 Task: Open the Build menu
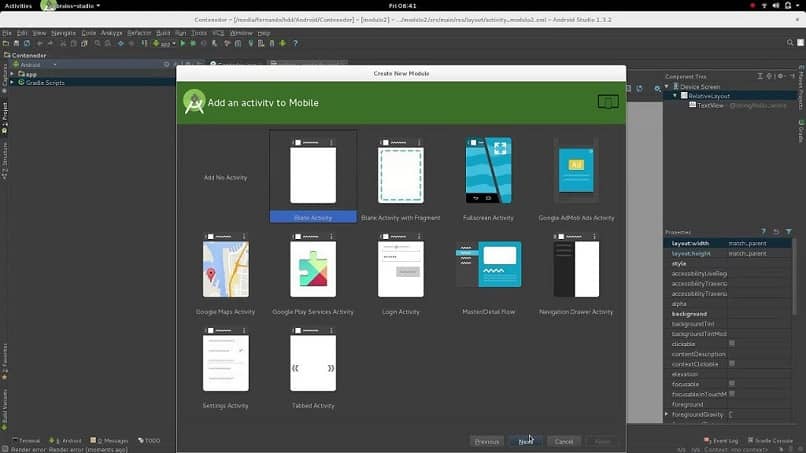click(163, 33)
